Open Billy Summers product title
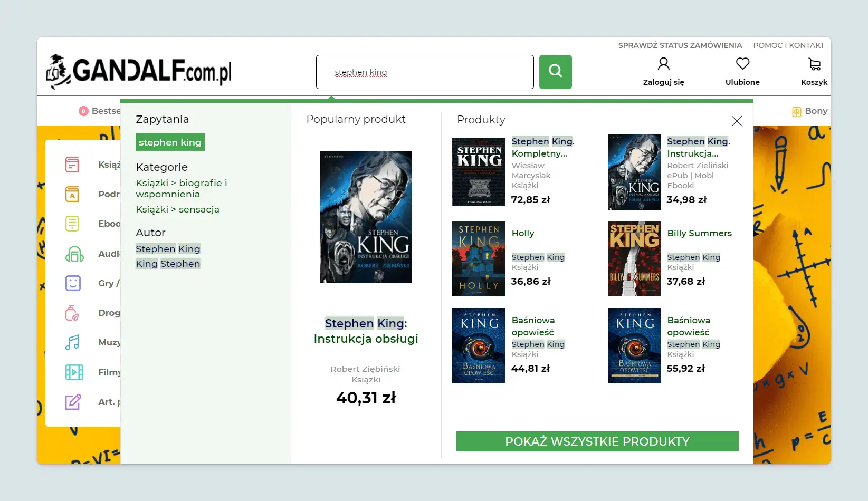The height and width of the screenshot is (501, 868). coord(699,233)
